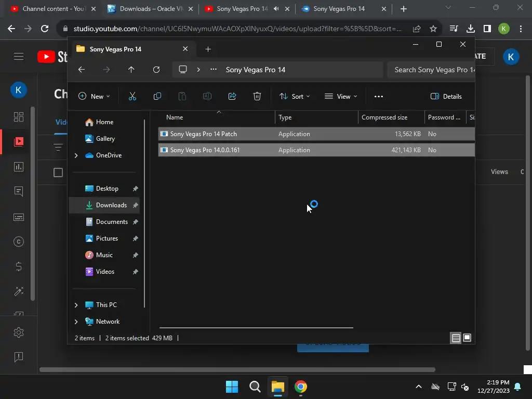This screenshot has width=532, height=399.
Task: Select Gallery in navigation pane
Action: click(x=105, y=138)
